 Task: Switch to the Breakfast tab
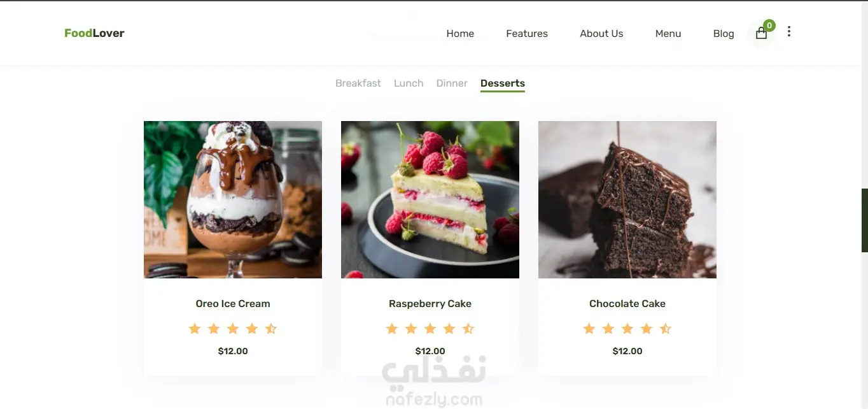[x=358, y=83]
